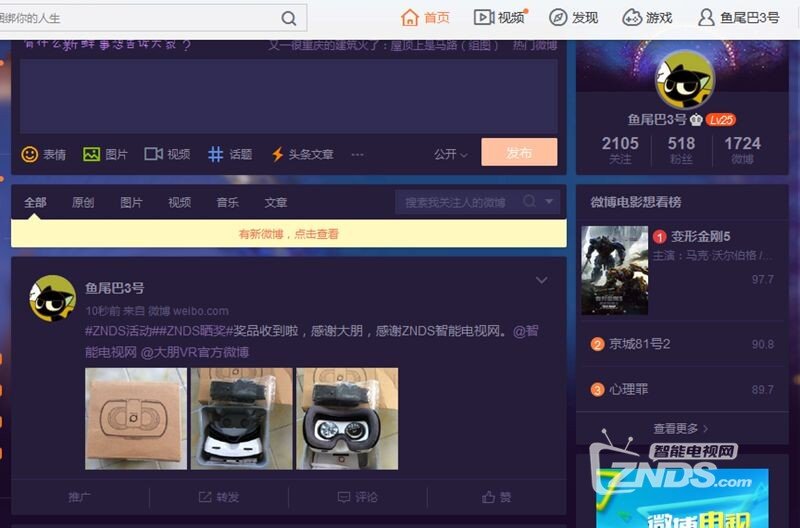This screenshot has width=800, height=528.
Task: Select the 全部 feed tab
Action: click(x=35, y=203)
